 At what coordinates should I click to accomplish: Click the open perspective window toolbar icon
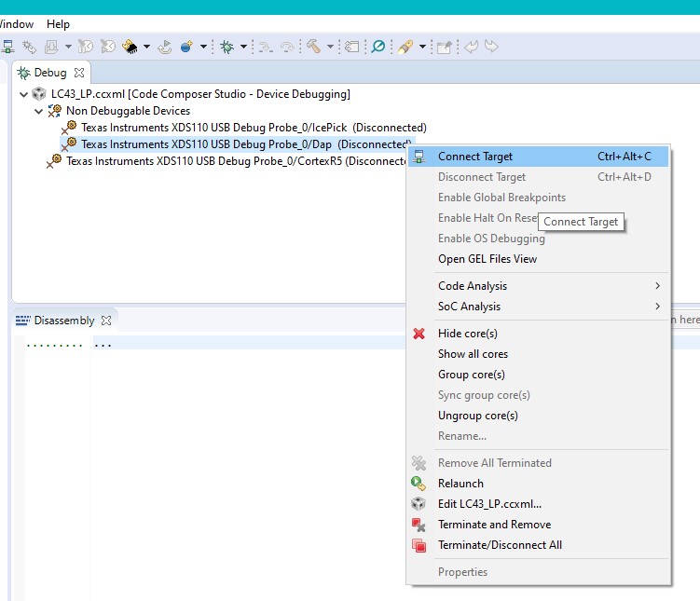[x=352, y=47]
